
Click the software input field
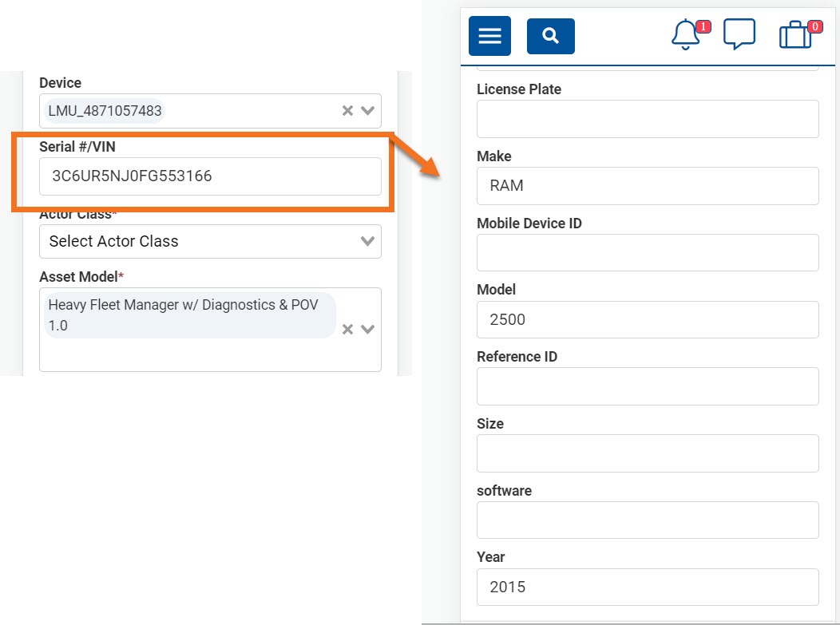[x=648, y=520]
